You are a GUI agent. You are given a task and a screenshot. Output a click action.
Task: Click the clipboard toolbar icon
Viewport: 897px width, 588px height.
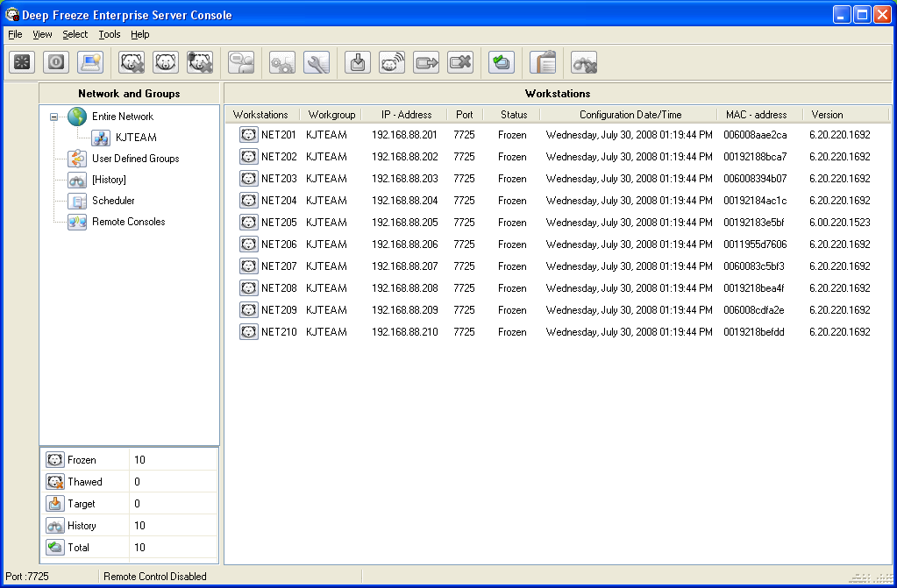point(544,62)
